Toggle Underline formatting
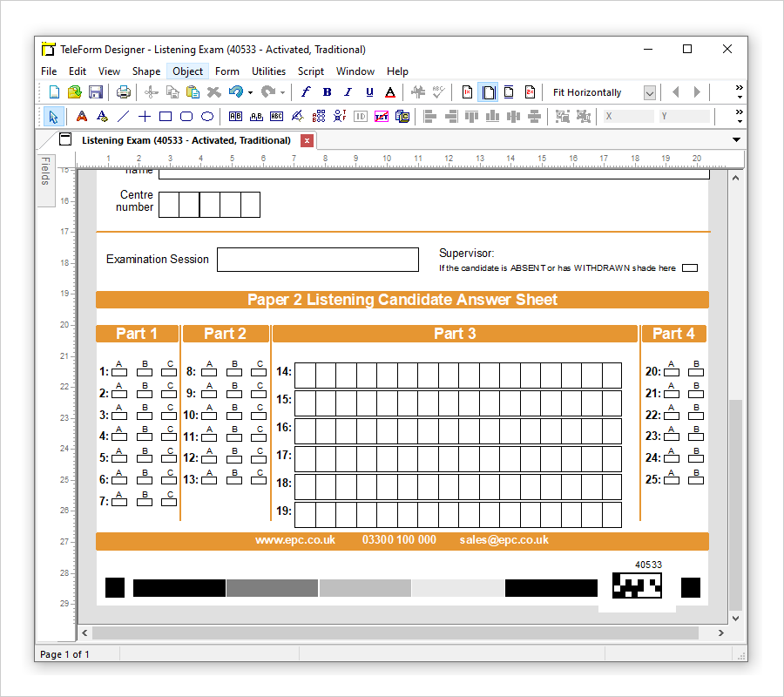Image resolution: width=784 pixels, height=697 pixels. (369, 92)
